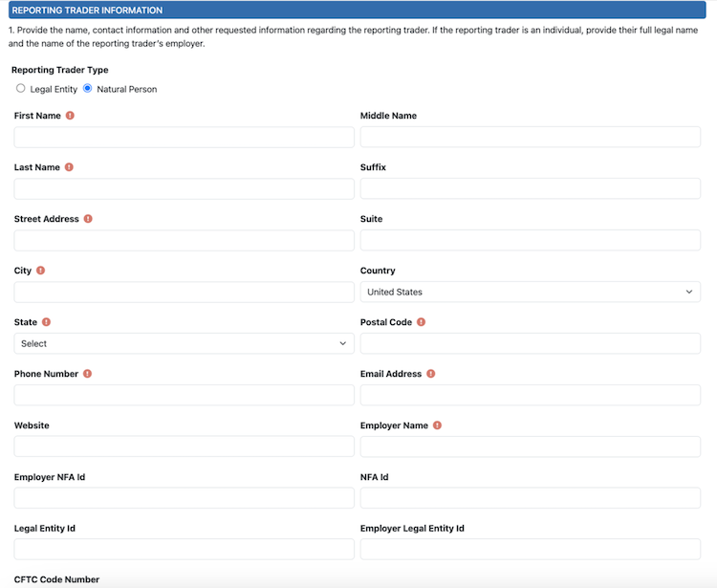Click the required icon beside Street Address
The height and width of the screenshot is (588, 717).
click(x=88, y=219)
